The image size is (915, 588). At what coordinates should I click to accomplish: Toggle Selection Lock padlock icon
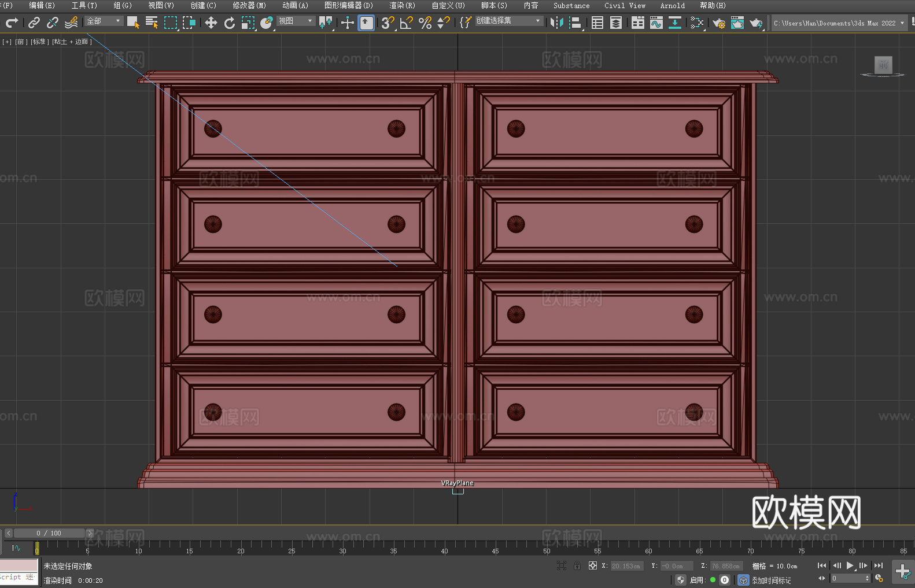(577, 565)
